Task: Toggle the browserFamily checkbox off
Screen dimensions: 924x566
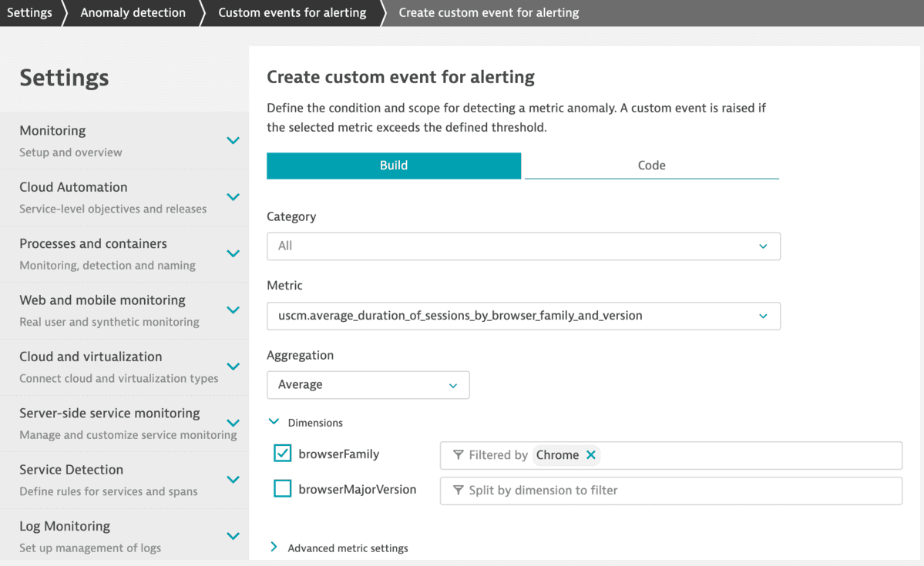Action: tap(282, 454)
